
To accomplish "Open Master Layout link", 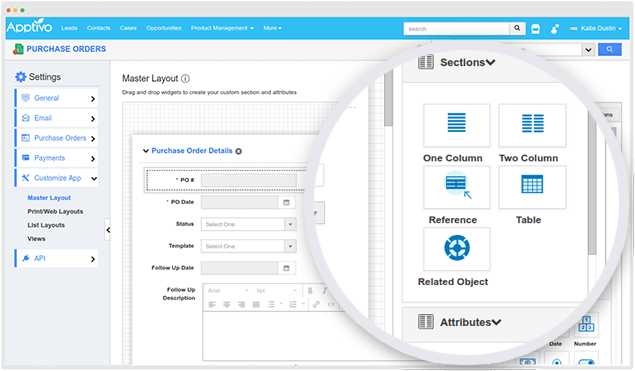I will coord(49,198).
